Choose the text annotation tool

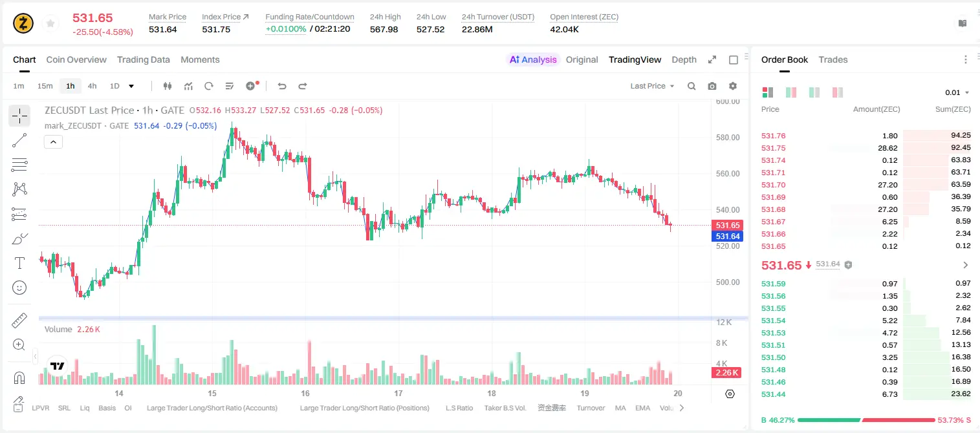pos(19,263)
